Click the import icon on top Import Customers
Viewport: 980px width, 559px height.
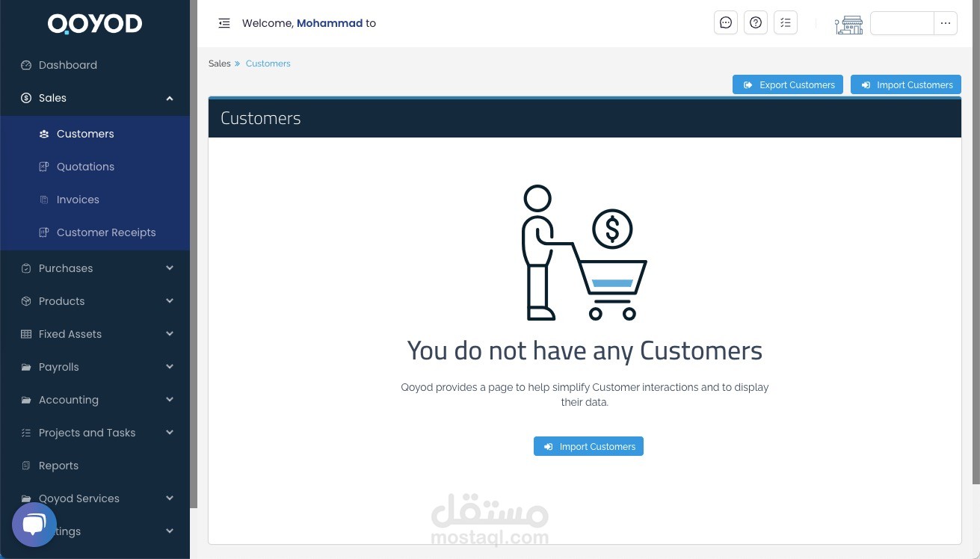[866, 85]
